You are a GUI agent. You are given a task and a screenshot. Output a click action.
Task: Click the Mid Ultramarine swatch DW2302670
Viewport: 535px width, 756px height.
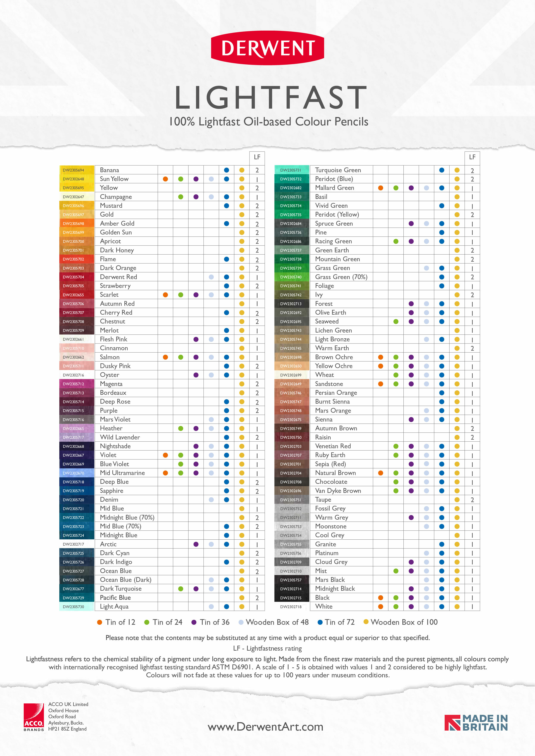coord(76,473)
